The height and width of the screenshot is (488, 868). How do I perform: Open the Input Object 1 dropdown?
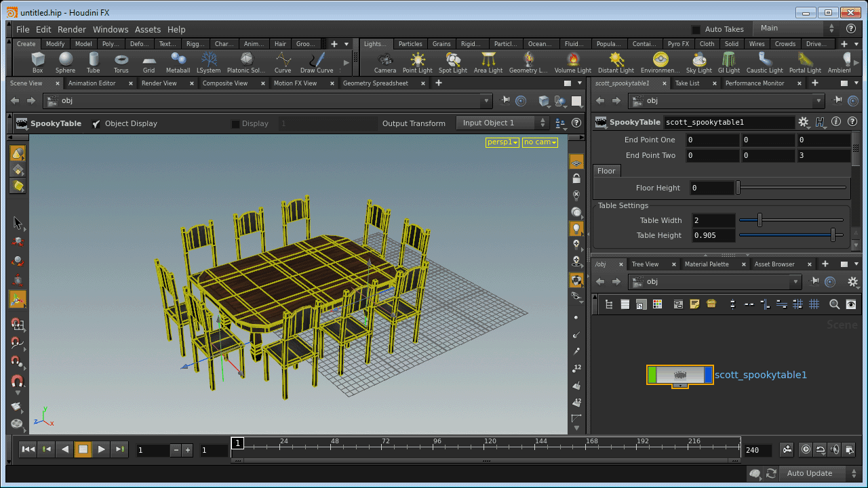point(502,123)
